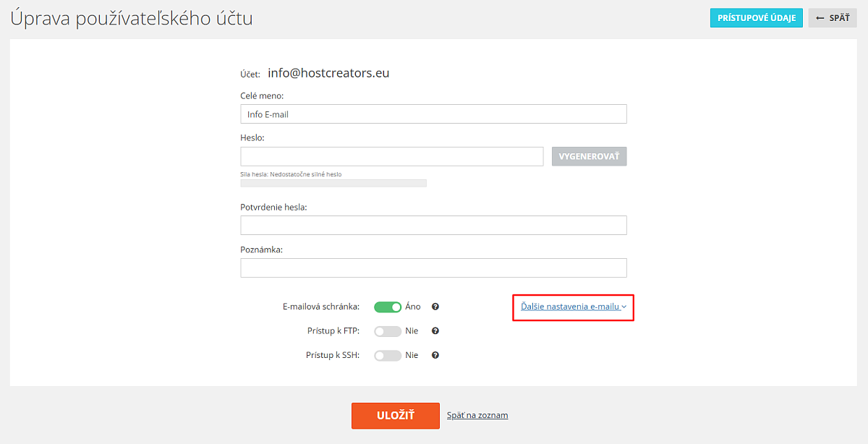Screen dimensions: 868x444
Task: Follow the Späť na zoznam link
Action: (477, 415)
